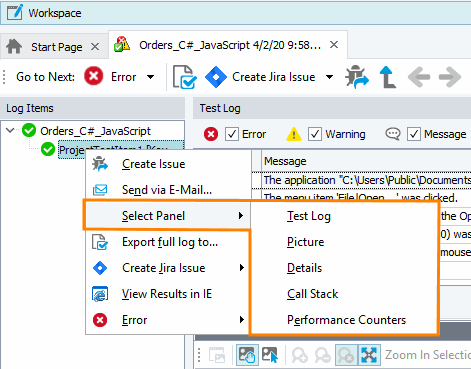Click the blue up-level arrow toolbar icon
471x369 pixels.
point(388,77)
